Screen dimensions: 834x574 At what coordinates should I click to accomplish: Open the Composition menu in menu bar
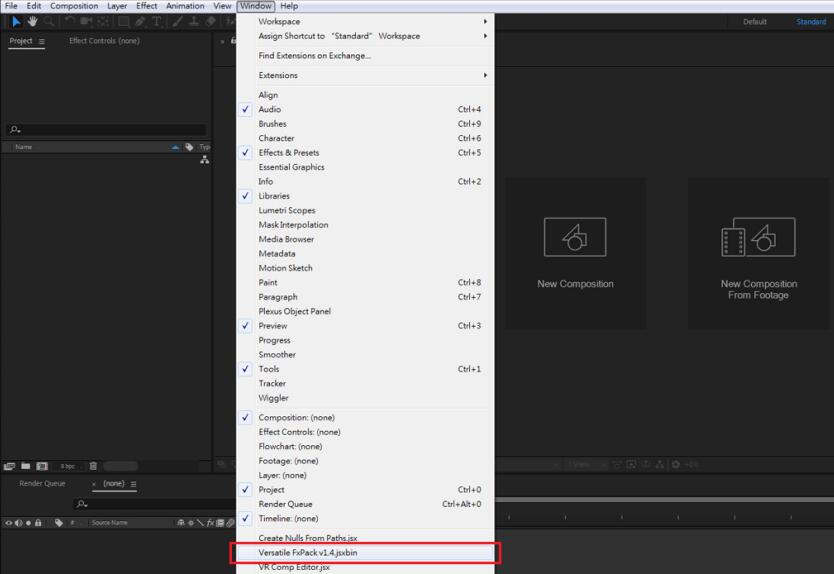74,6
